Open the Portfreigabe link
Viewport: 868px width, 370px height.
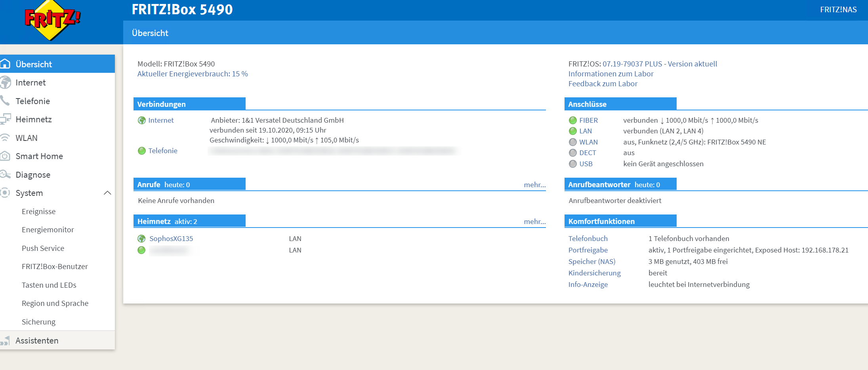[588, 250]
